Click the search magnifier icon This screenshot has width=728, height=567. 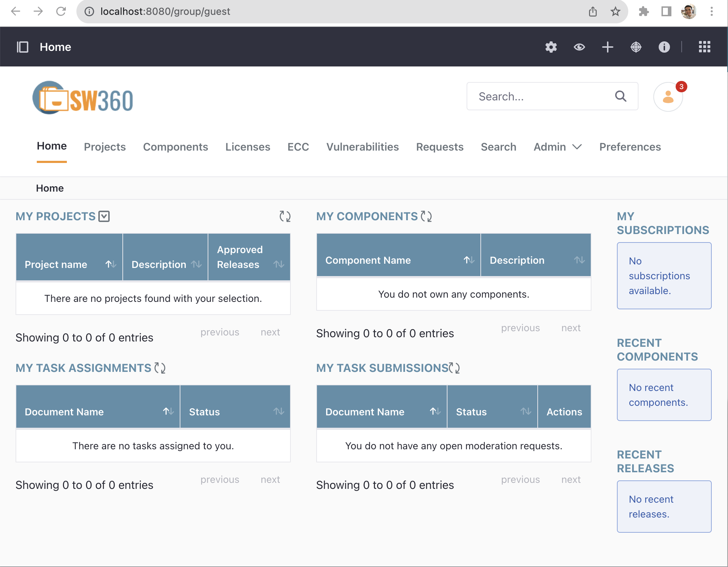pyautogui.click(x=620, y=96)
